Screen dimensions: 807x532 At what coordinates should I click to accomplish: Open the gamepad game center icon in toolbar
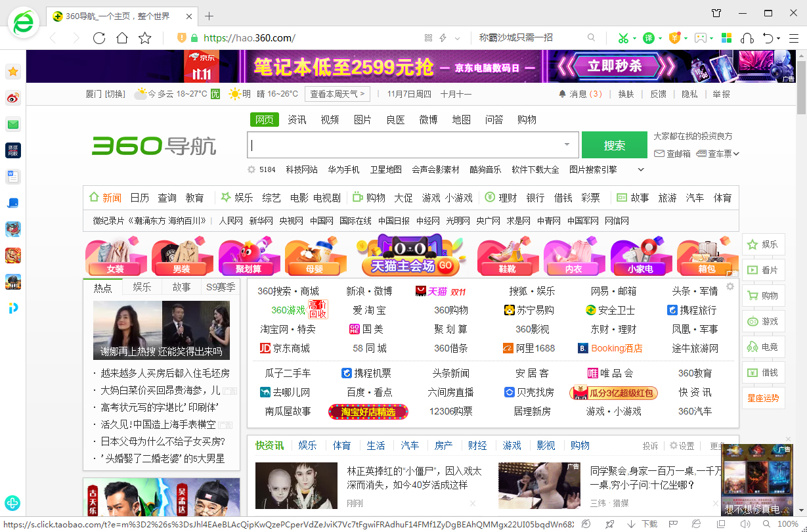pyautogui.click(x=701, y=37)
